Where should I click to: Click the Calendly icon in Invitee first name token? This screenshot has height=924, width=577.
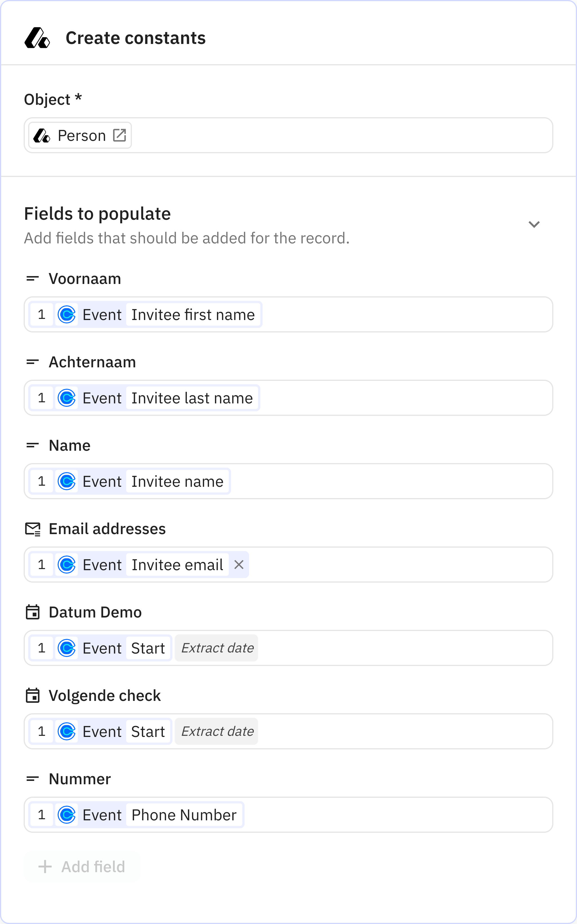tap(66, 314)
